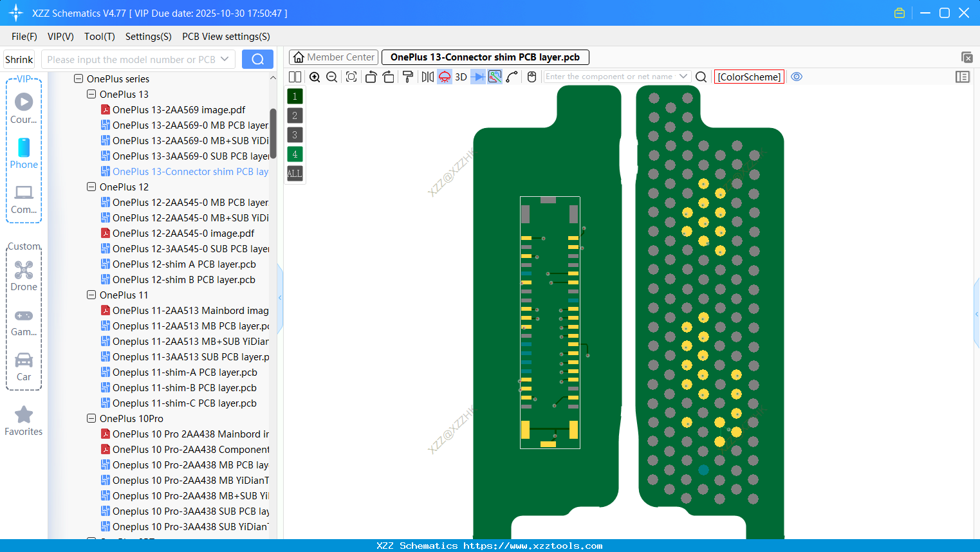Collapse the OnePlus 13 tree node
This screenshot has height=552, width=980.
pos(91,94)
